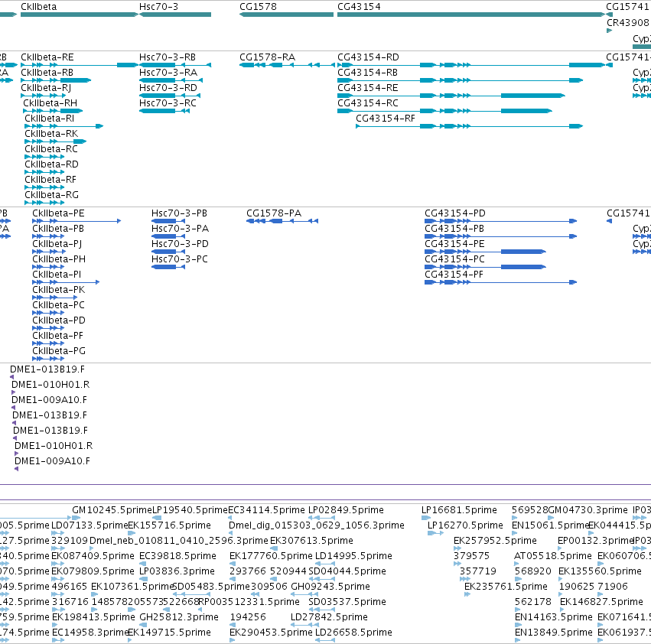Click transcript label CkIIbeta-RJ
Image resolution: width=651 pixels, height=644 pixels.
[x=46, y=88]
